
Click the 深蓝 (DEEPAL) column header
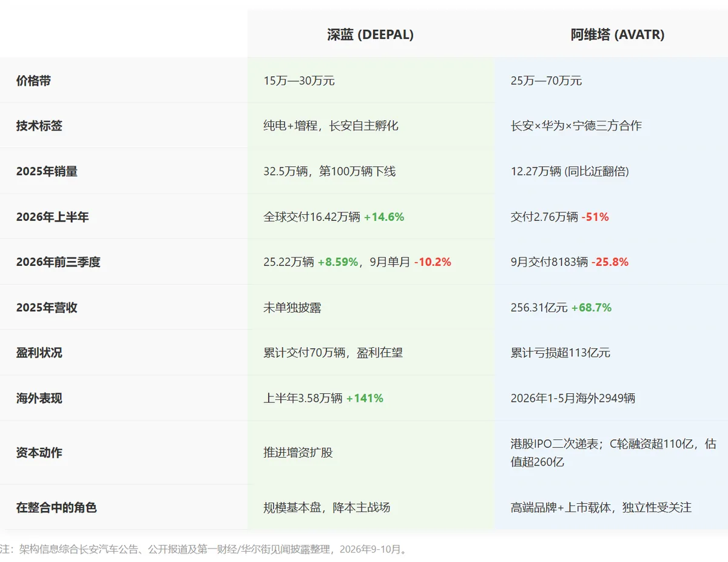371,35
